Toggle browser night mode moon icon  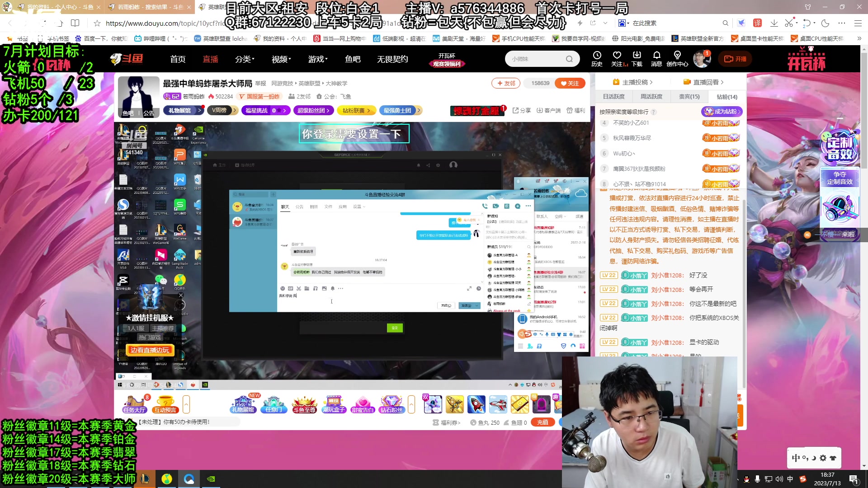pos(826,23)
